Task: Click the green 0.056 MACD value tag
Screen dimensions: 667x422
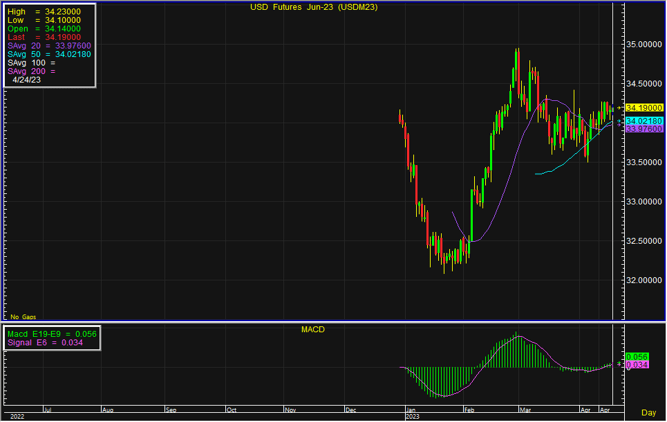Action: [636, 357]
